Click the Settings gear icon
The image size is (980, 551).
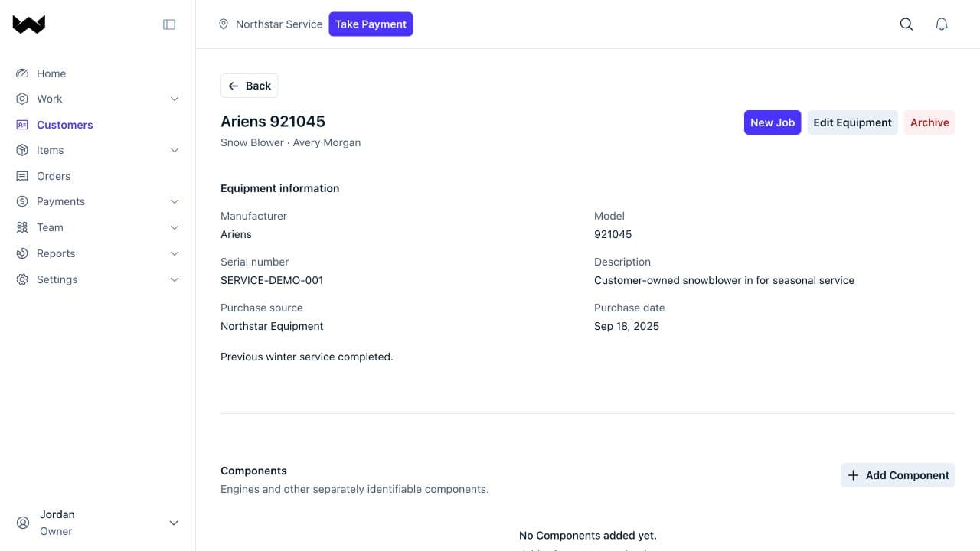click(22, 279)
